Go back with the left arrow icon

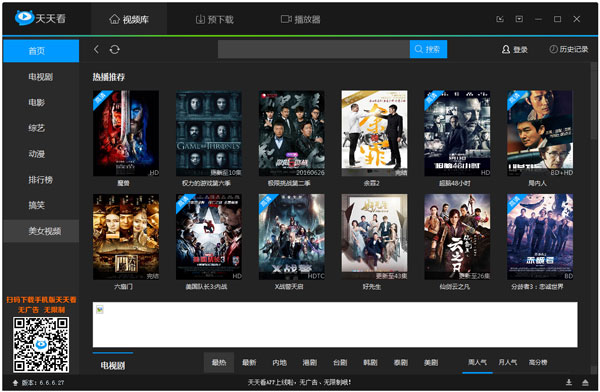96,49
